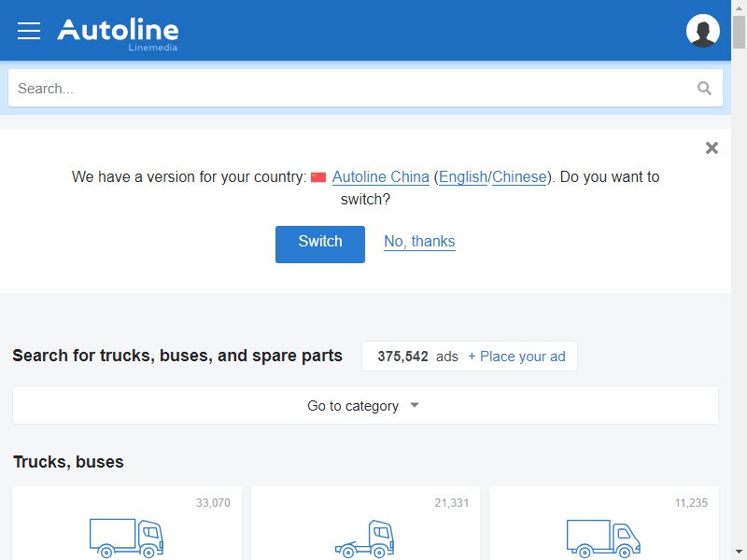The image size is (747, 560).
Task: Click the vertical scrollbar thumb
Action: 739,32
